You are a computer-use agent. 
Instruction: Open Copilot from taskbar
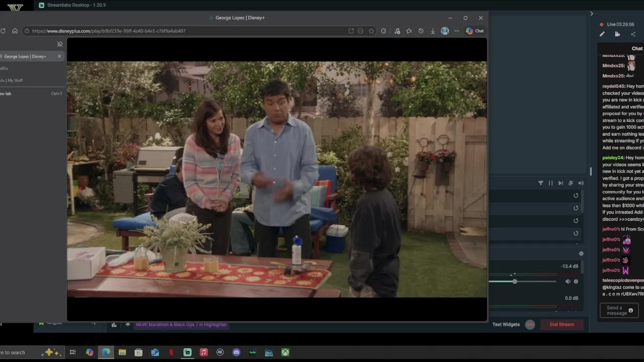click(90, 352)
